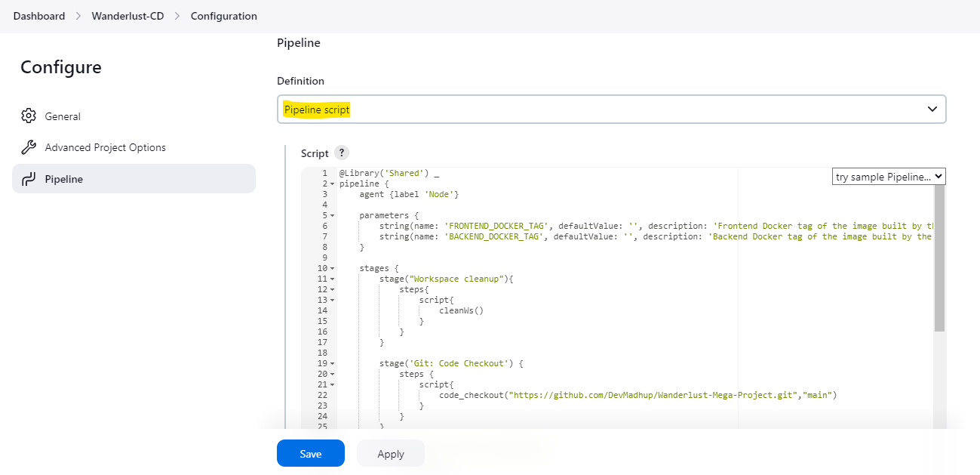Screen dimensions: 980x475
Task: Click the cleanWs() call in script
Action: pos(461,311)
